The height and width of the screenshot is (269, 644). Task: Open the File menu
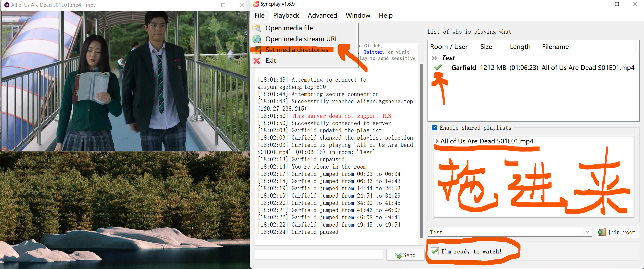coord(260,15)
